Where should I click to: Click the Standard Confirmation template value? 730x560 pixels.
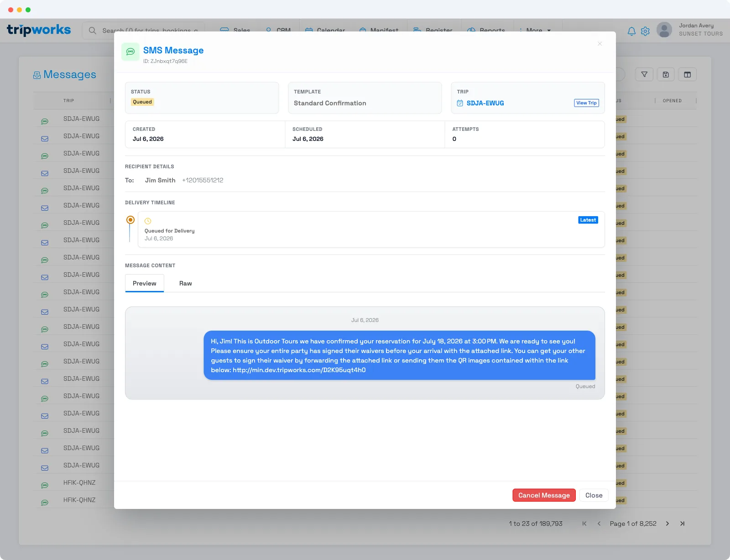(x=330, y=103)
